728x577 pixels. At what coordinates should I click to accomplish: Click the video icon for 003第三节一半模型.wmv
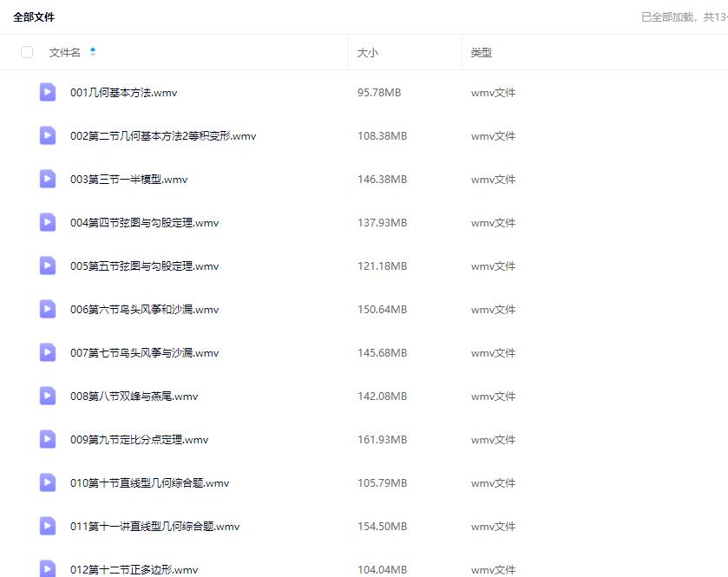48,179
